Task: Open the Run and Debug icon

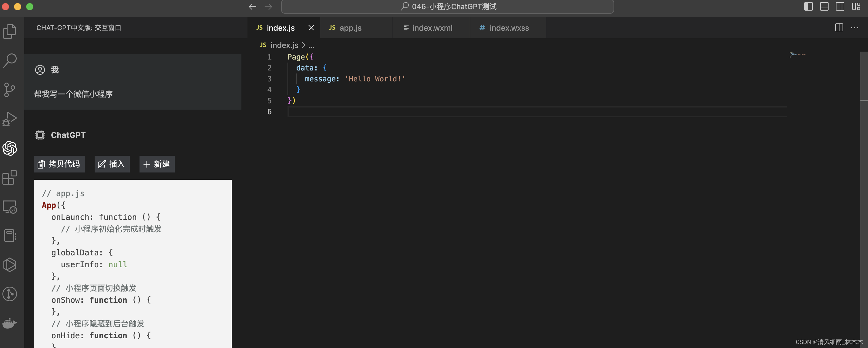Action: click(x=9, y=119)
